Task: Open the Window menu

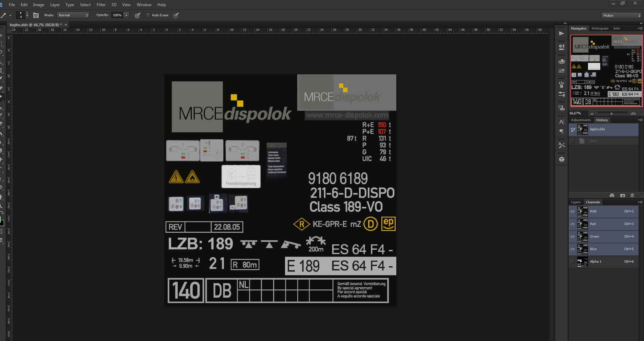Action: (144, 5)
